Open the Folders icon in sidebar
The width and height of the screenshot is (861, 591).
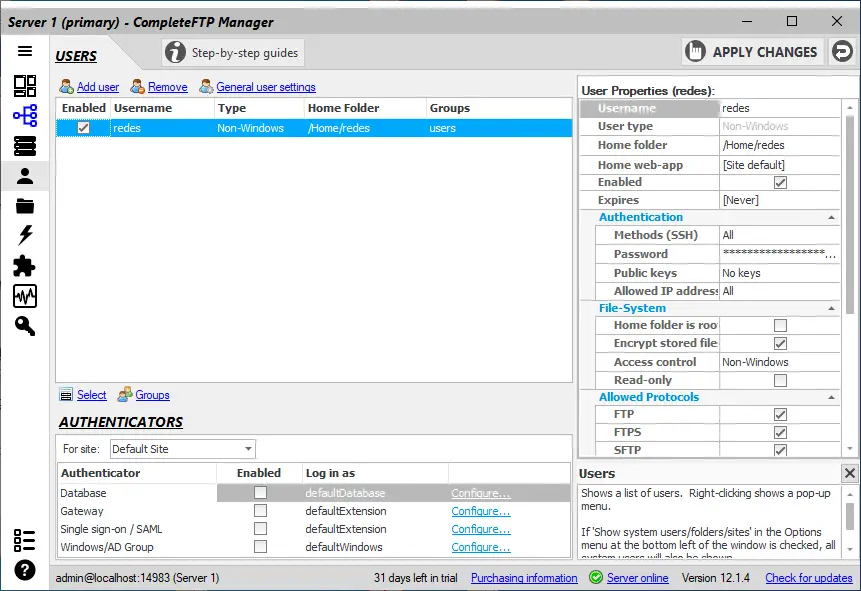25,206
